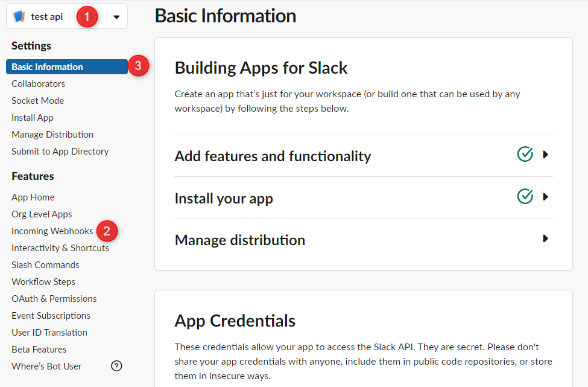Select Basic Information in the sidebar
The width and height of the screenshot is (588, 387).
pyautogui.click(x=67, y=67)
